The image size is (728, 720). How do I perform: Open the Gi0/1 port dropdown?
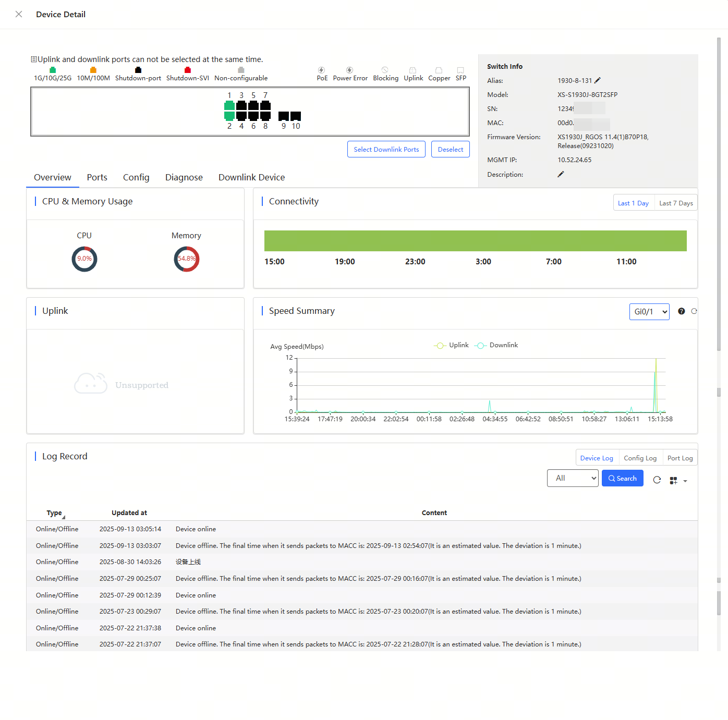coord(649,312)
